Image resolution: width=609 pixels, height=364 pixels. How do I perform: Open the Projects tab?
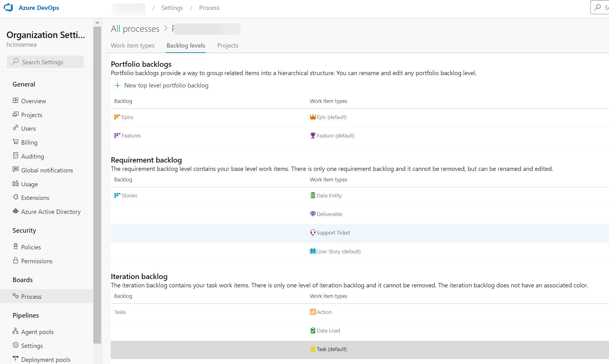pos(228,46)
